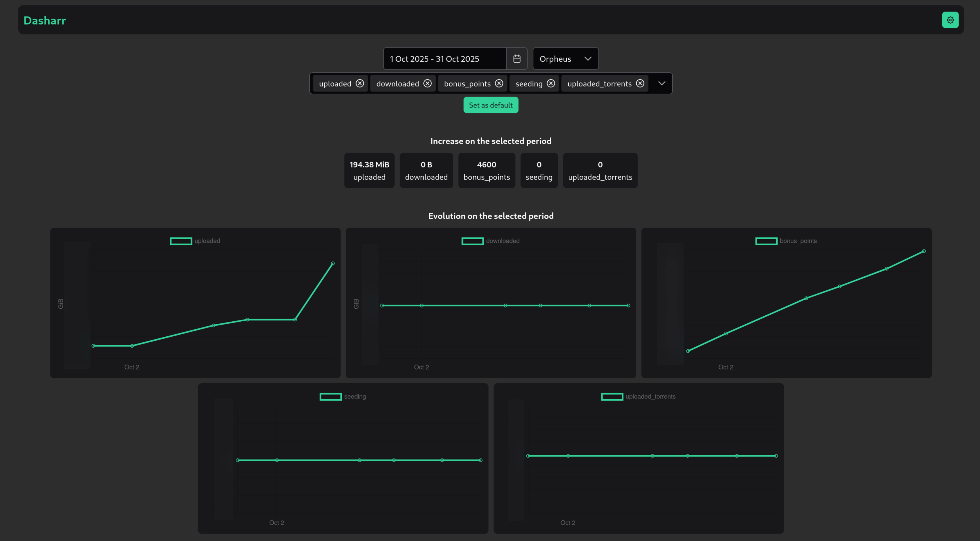980x541 pixels.
Task: Click the Dasharr logo title
Action: click(45, 20)
